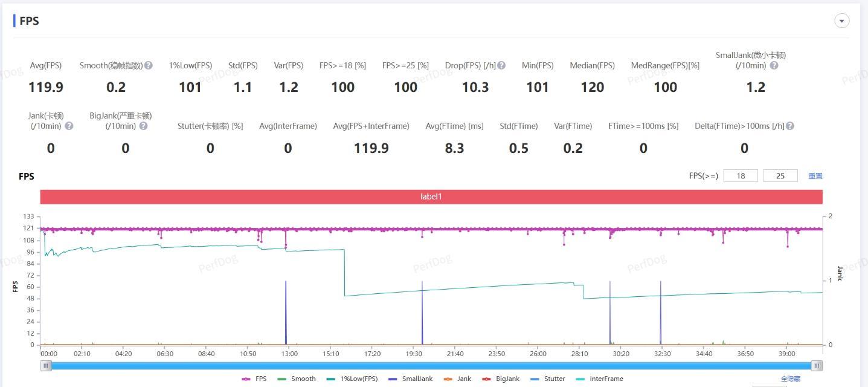Click help icon next to Jank(卡顿)

(x=69, y=126)
